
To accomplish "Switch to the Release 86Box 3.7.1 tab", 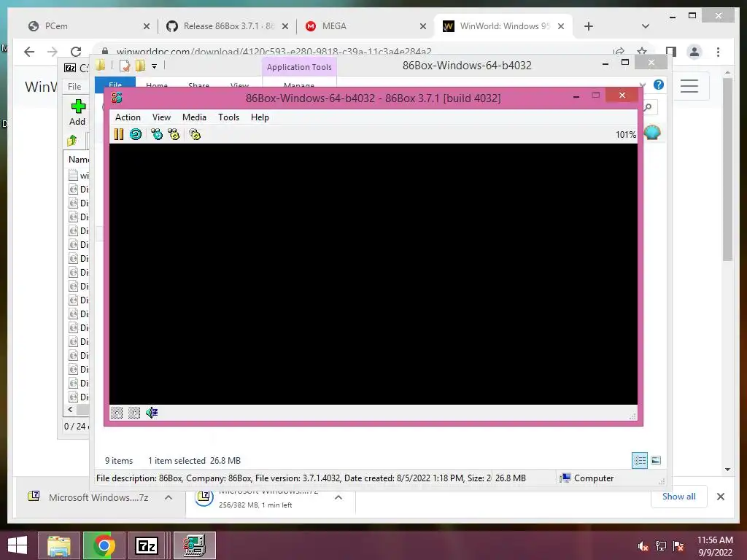I will 227,26.
